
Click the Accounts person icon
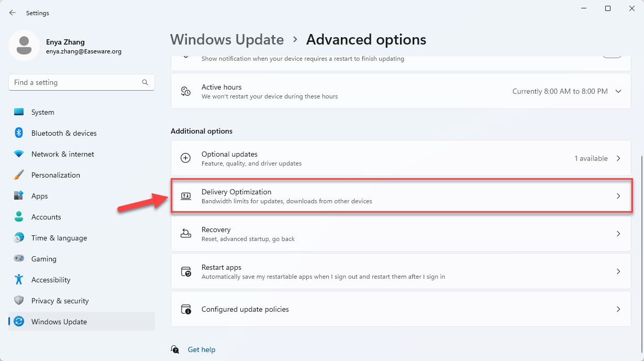pos(19,217)
